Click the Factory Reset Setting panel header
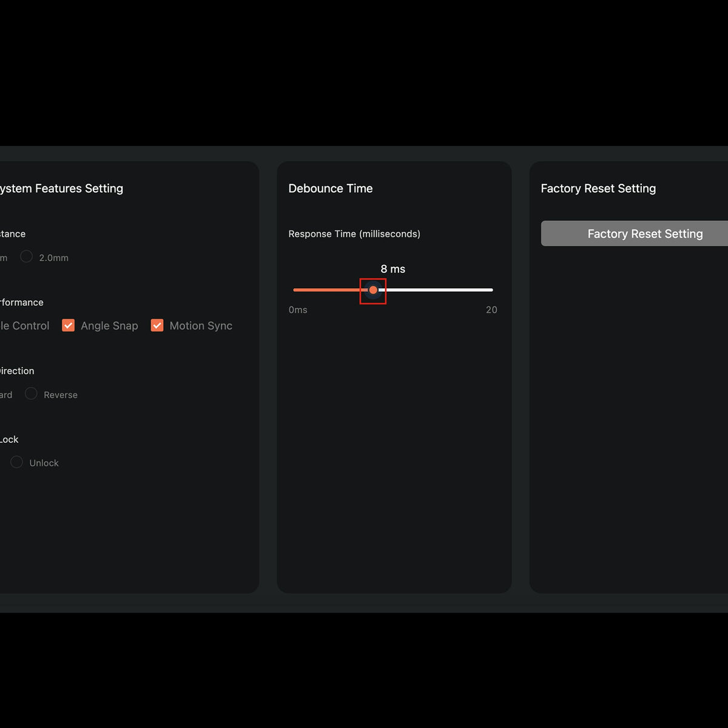The height and width of the screenshot is (728, 728). [598, 188]
